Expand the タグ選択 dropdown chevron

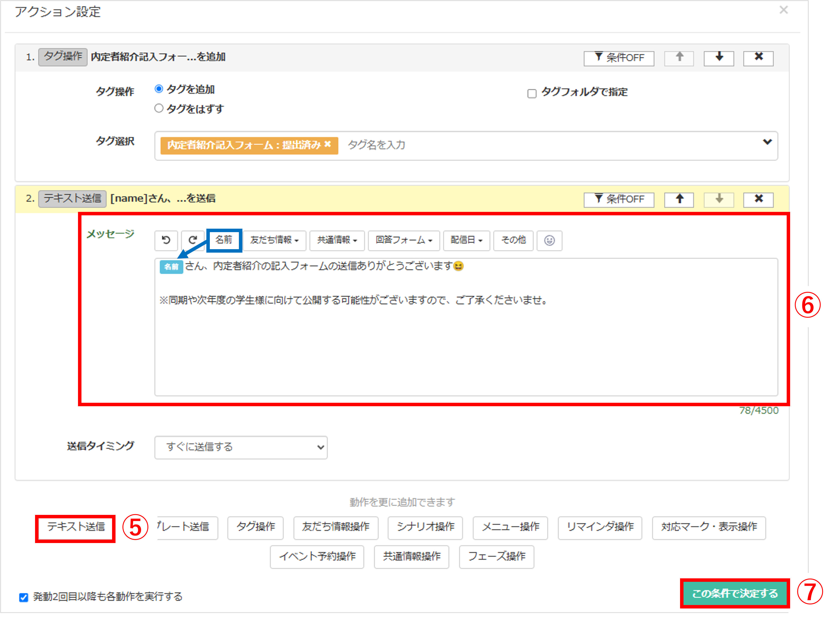pos(767,142)
